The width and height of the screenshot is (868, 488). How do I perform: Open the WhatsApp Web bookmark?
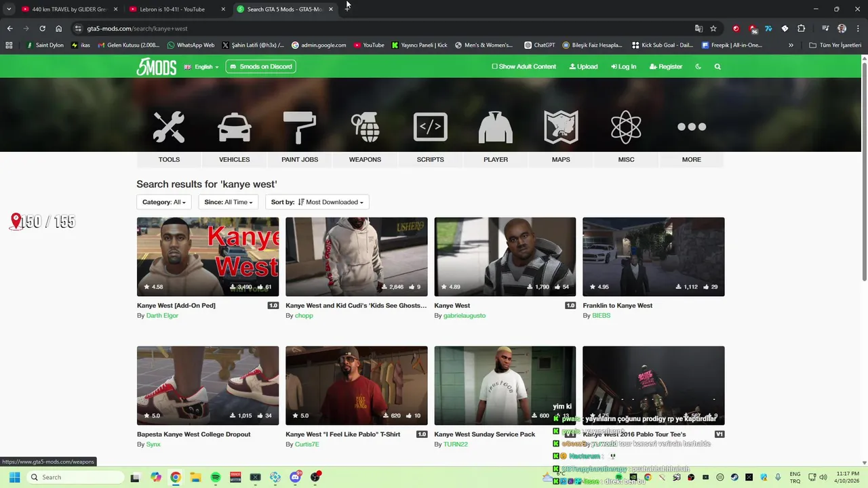click(x=191, y=45)
